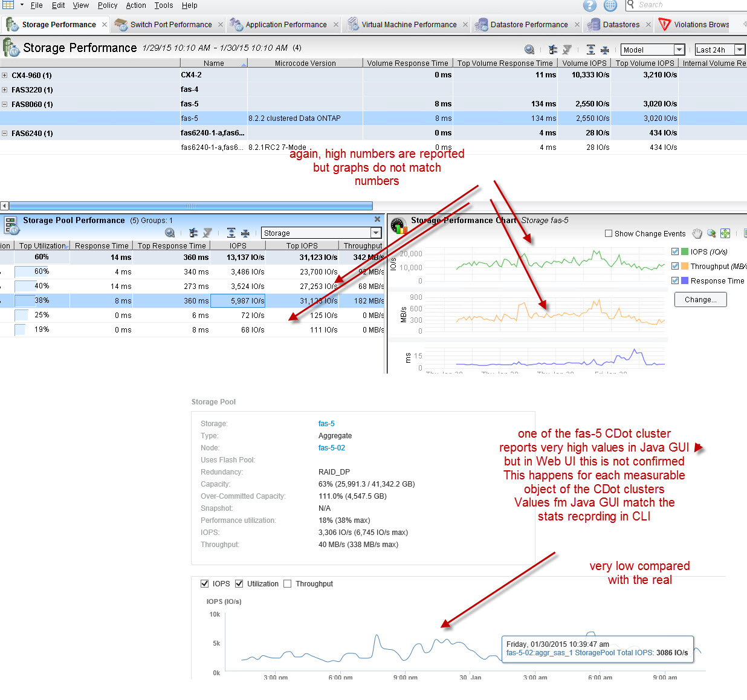Open the Policy menu

tap(108, 5)
